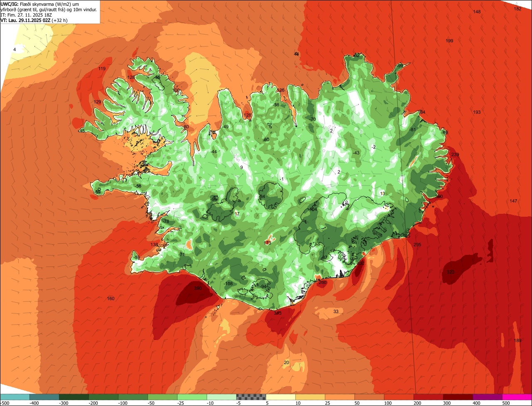
Task: Click the dark teal -400 to -300 legend swatch
Action: coord(44,397)
